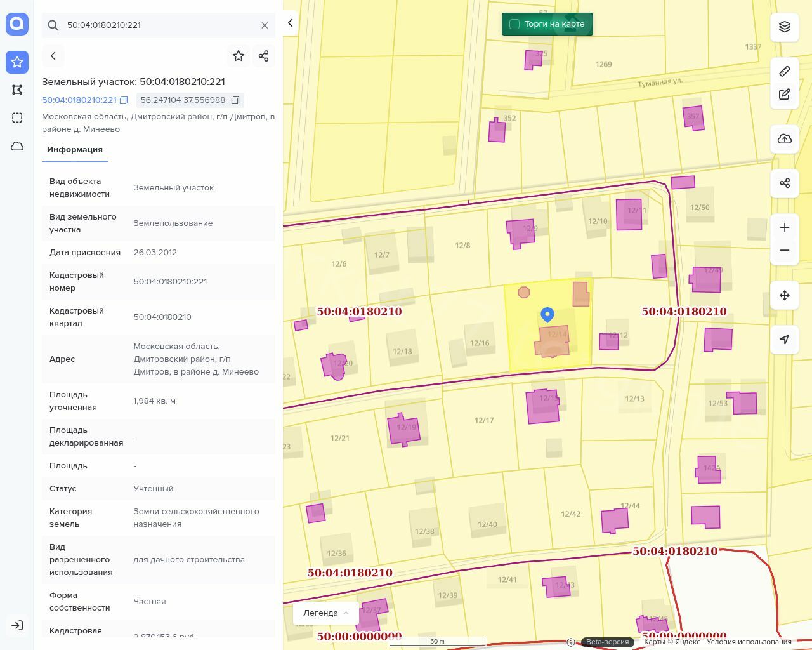Add parcel to favorites with star icon
This screenshot has width=812, height=650.
(239, 56)
